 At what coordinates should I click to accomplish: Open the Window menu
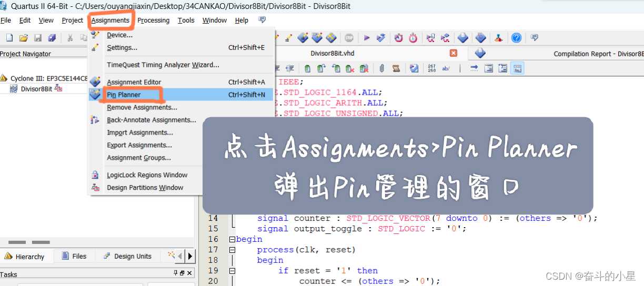(x=215, y=21)
